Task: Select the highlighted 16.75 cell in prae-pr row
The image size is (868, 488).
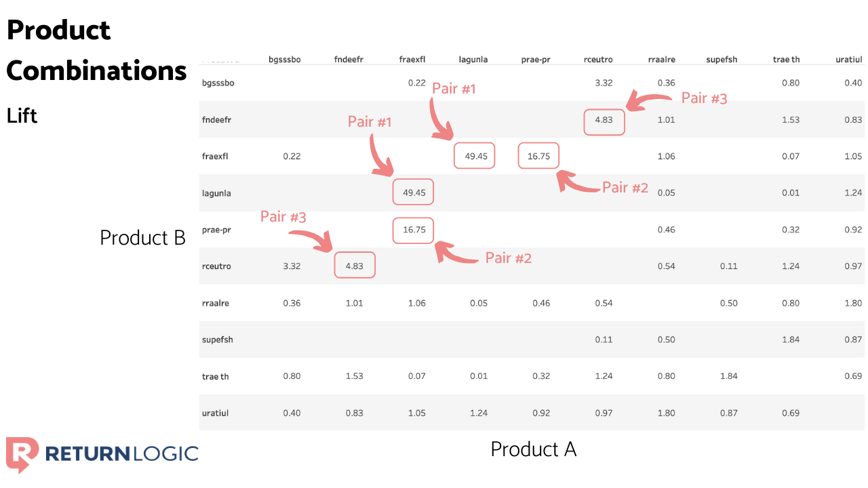Action: tap(414, 230)
